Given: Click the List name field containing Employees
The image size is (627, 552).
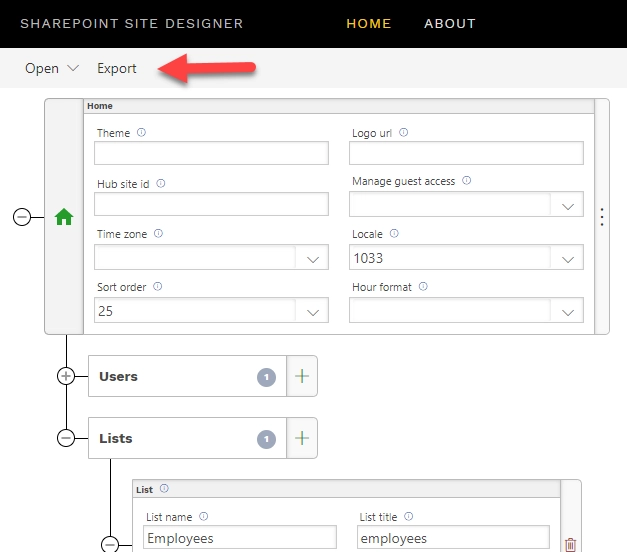Looking at the screenshot, I should 240,537.
